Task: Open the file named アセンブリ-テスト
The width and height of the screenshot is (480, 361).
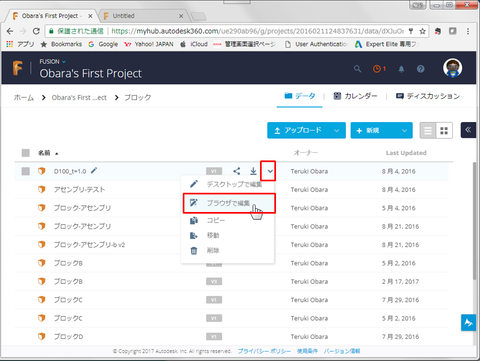Action: pyautogui.click(x=80, y=190)
